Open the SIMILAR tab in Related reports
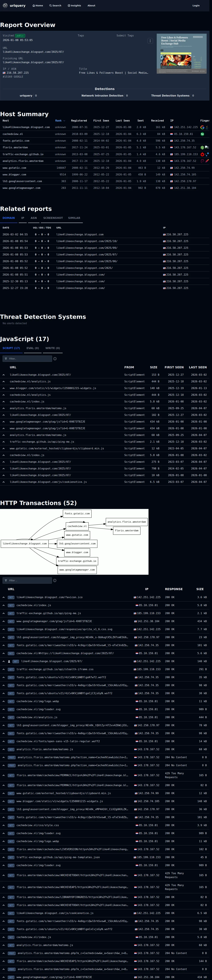The height and width of the screenshot is (980, 212). click(74, 218)
